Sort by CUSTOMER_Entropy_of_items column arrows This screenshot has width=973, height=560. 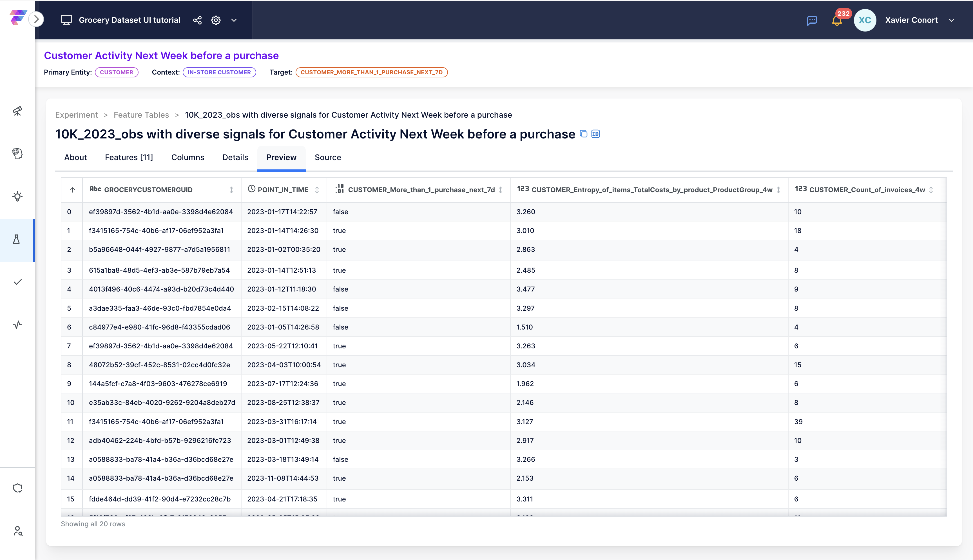tap(778, 190)
